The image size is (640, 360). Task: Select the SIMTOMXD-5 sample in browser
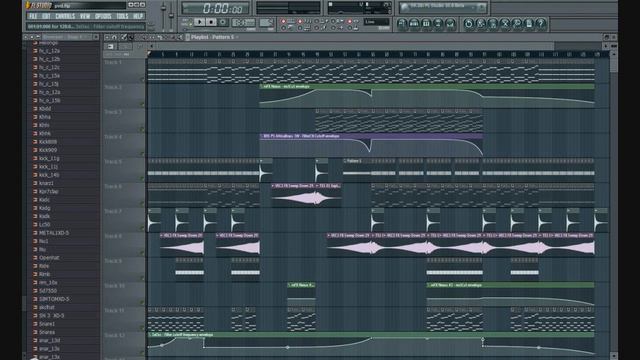pos(54,299)
